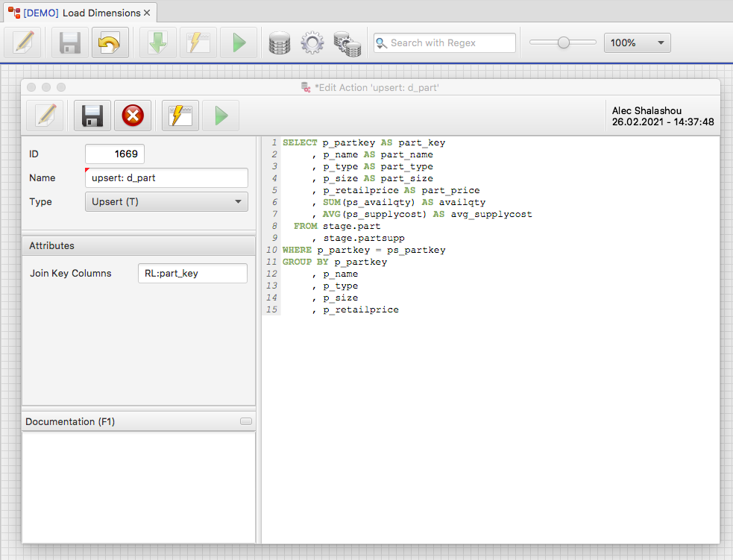Adjust the zoom slider handle
The image size is (733, 560).
click(x=564, y=43)
